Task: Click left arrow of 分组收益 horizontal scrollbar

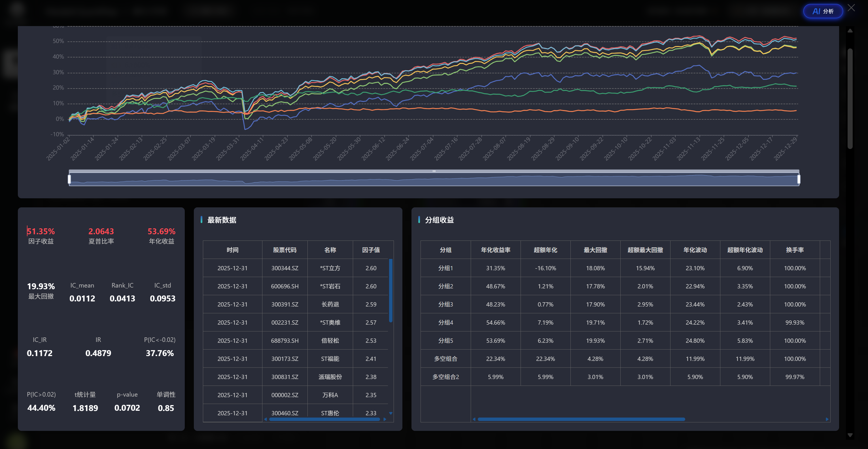Action: tap(474, 419)
